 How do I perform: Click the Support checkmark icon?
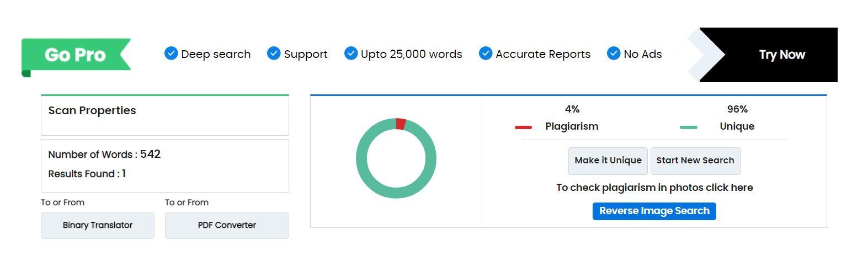coord(274,54)
